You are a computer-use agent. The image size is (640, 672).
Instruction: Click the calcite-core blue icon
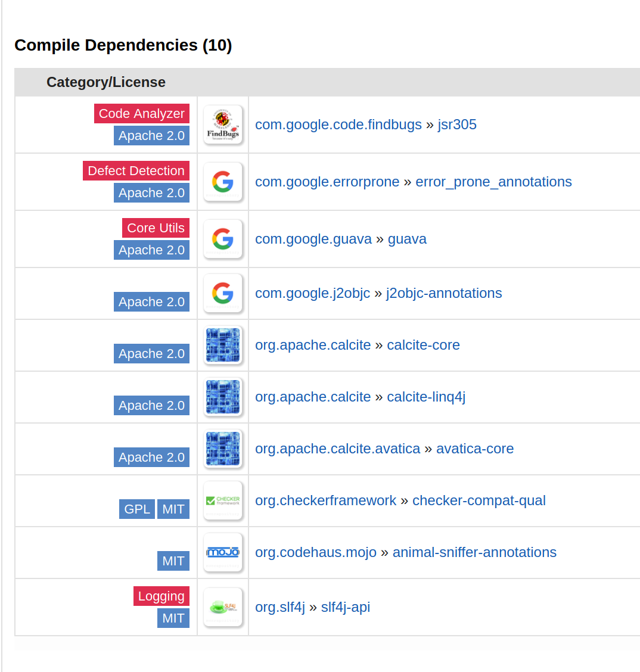pyautogui.click(x=223, y=345)
